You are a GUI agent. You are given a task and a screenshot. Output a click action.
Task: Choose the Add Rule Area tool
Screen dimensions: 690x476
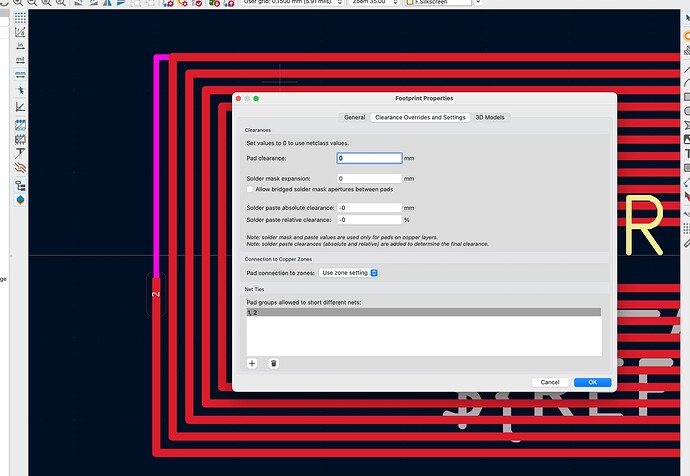coord(686,51)
